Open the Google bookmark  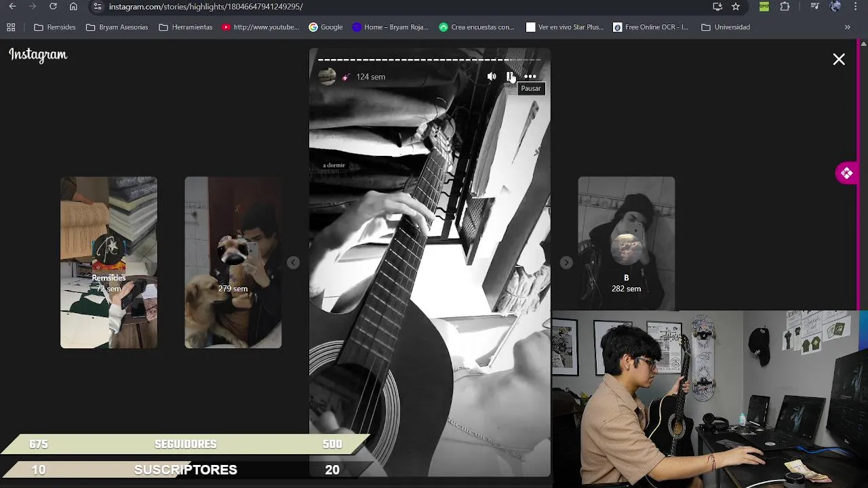click(325, 27)
